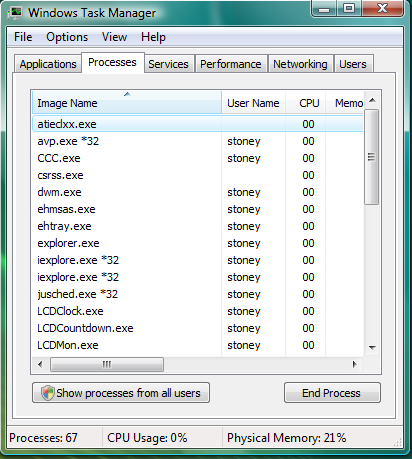Select the CCC.exe process
The height and width of the screenshot is (459, 412).
coord(198,158)
